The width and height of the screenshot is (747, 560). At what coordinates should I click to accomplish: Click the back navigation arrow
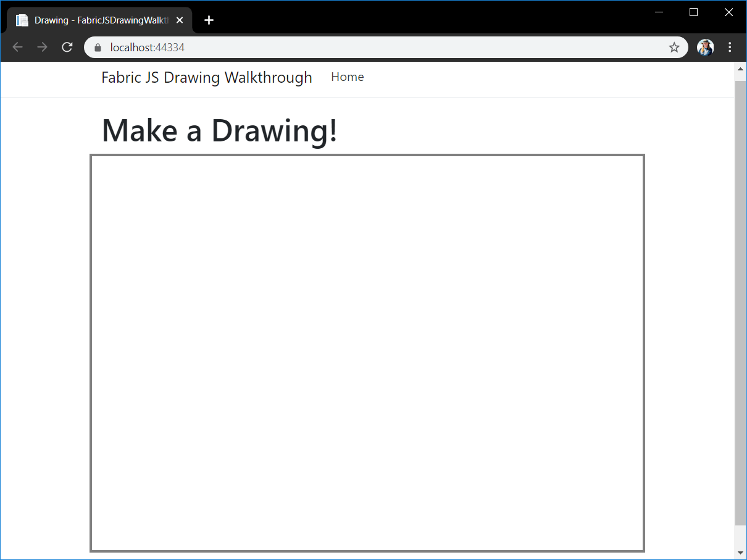(x=17, y=47)
